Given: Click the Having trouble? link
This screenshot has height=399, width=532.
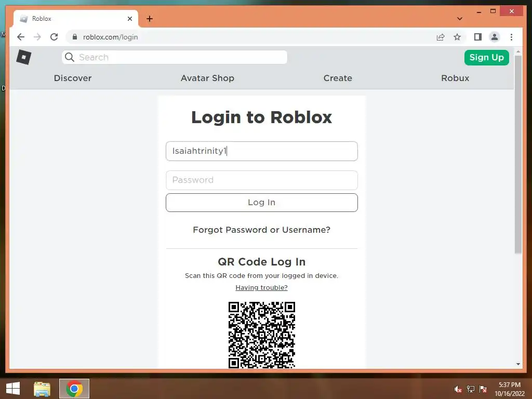Looking at the screenshot, I should pyautogui.click(x=262, y=287).
